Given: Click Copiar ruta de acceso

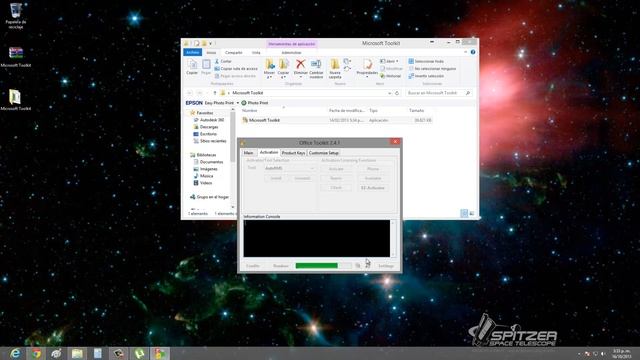Looking at the screenshot, I should (x=236, y=69).
